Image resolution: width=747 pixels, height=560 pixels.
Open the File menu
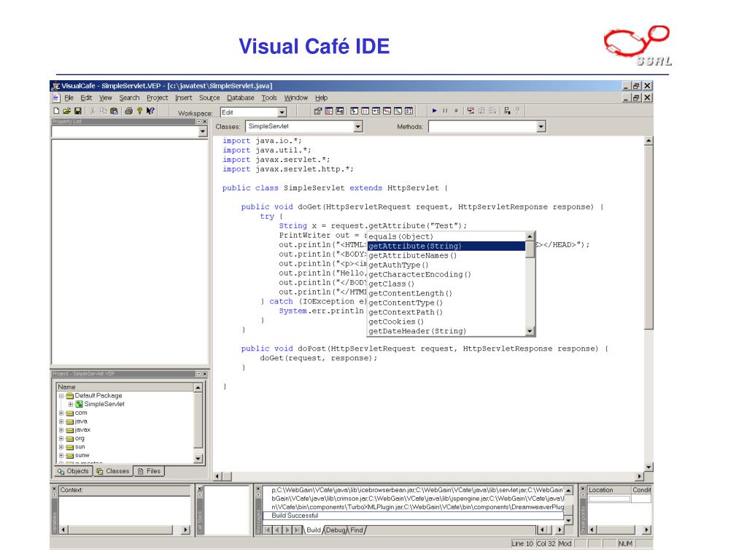[x=69, y=98]
